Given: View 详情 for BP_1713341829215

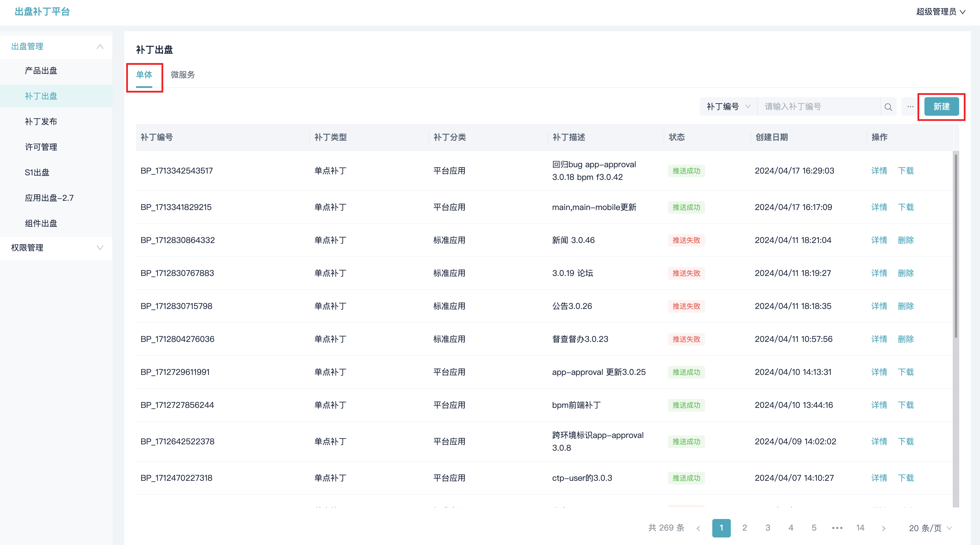Looking at the screenshot, I should click(x=879, y=207).
